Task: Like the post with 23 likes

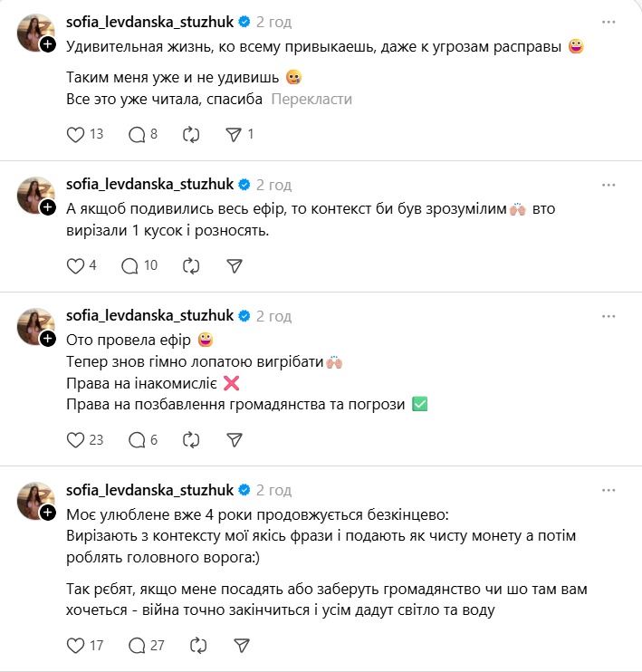Action: [x=76, y=439]
